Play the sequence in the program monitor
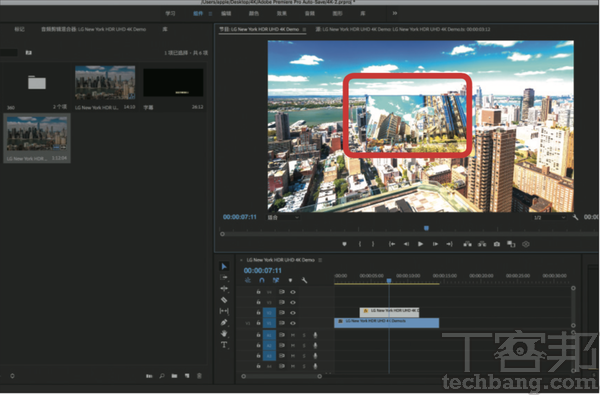The height and width of the screenshot is (395, 600). pos(421,244)
